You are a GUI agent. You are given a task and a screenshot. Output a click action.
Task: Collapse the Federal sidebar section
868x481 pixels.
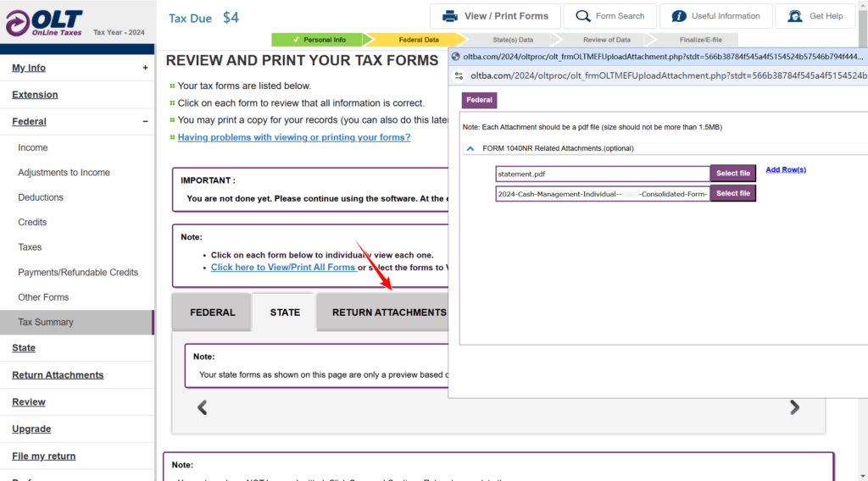point(145,122)
